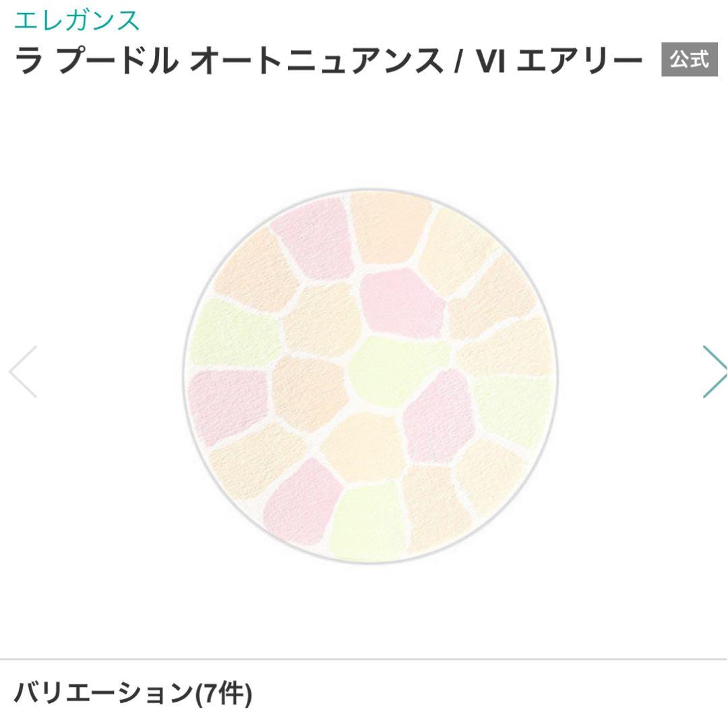The width and height of the screenshot is (728, 728).
Task: Select the pink patch at powder's top-left
Action: 314,238
